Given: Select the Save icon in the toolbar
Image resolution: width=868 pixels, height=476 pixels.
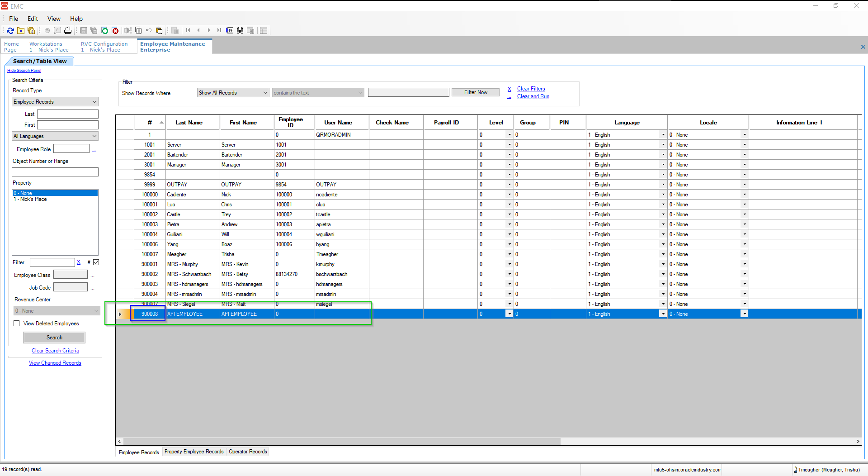Looking at the screenshot, I should [x=84, y=30].
